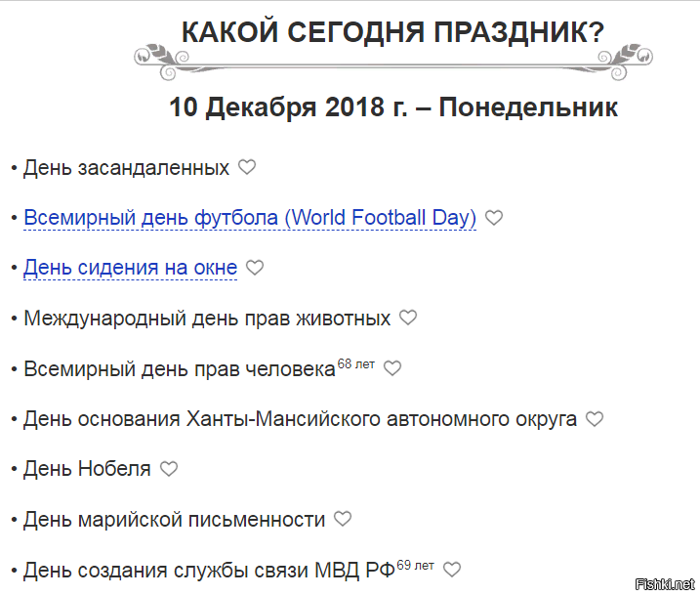Image resolution: width=700 pixels, height=596 pixels.
Task: Click the Fishki.net watermark
Action: (x=664, y=584)
